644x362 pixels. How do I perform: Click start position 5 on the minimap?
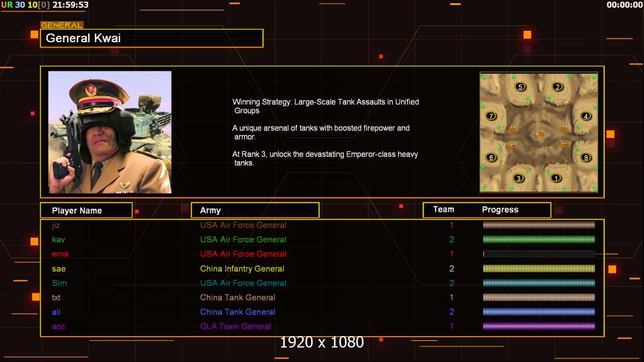pos(520,87)
